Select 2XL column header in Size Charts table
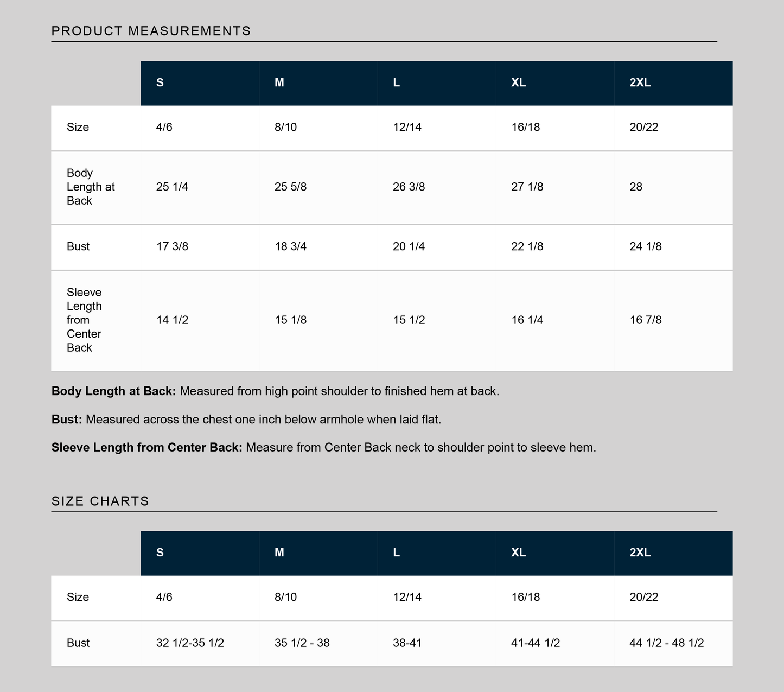 click(640, 553)
